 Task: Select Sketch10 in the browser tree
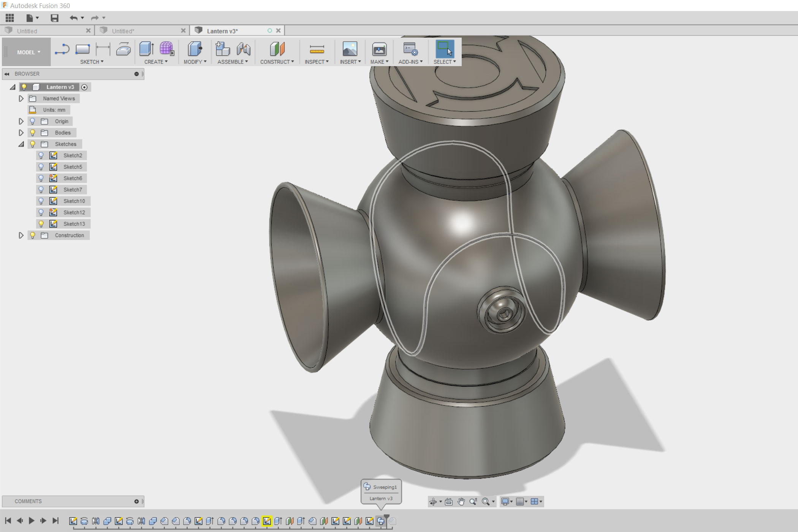coord(74,201)
